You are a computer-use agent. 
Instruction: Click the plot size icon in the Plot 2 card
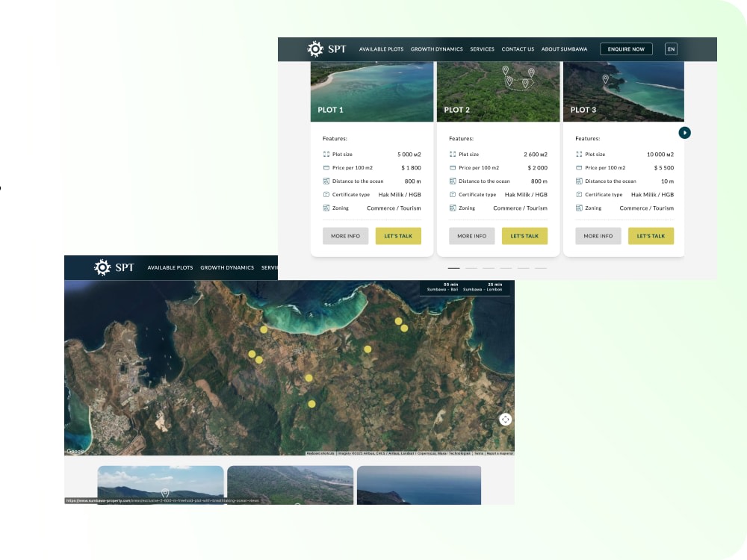pyautogui.click(x=453, y=155)
